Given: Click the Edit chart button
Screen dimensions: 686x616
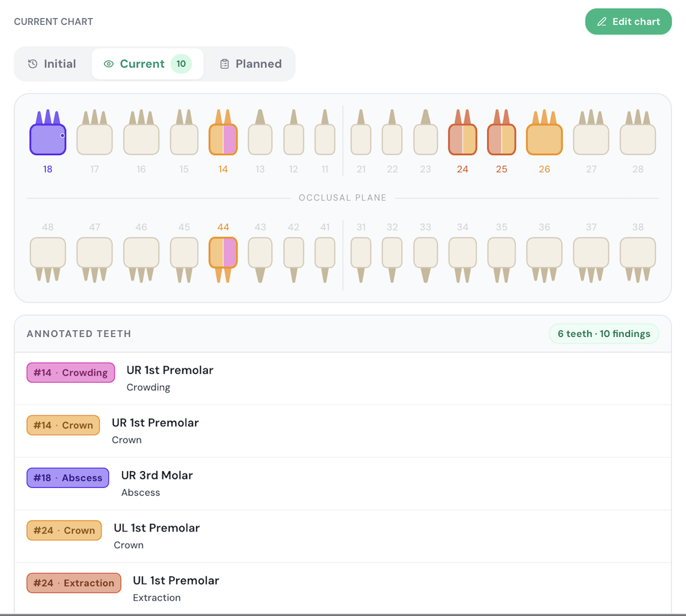Looking at the screenshot, I should tap(628, 22).
